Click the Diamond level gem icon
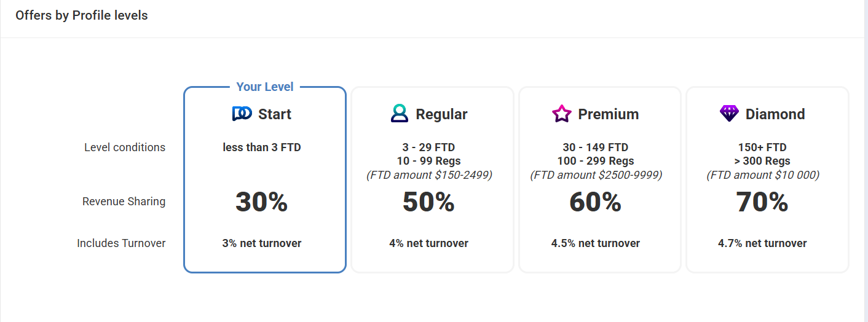The width and height of the screenshot is (868, 322). click(728, 114)
